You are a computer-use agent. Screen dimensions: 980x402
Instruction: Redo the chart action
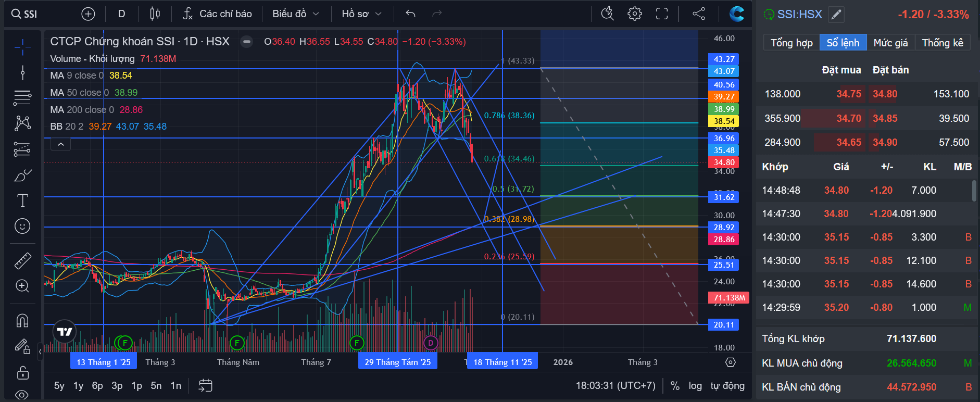coord(437,14)
